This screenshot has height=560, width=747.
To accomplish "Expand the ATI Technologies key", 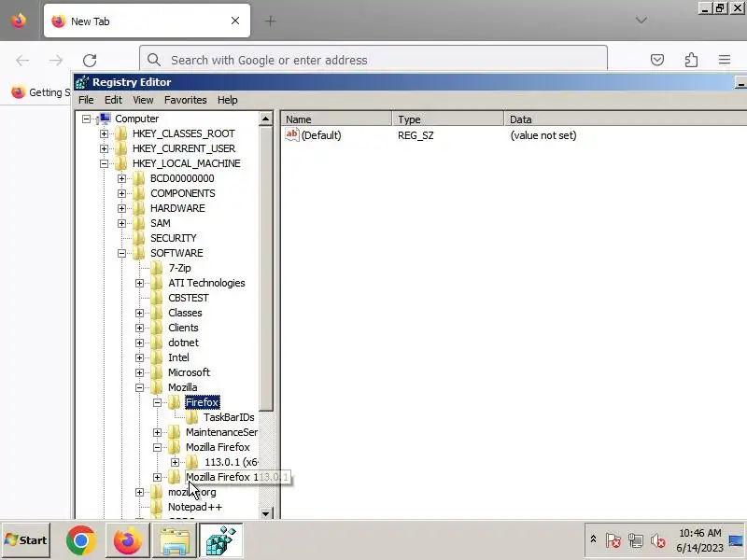I will pos(139,284).
